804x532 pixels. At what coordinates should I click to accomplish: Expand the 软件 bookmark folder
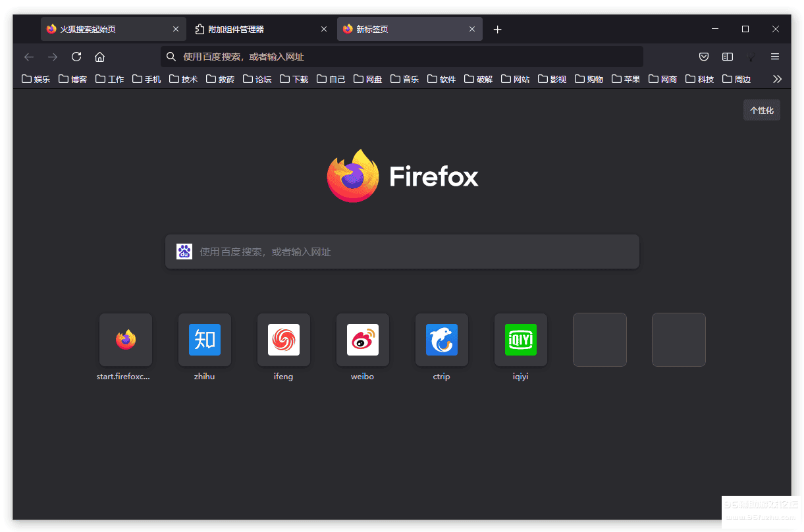[441, 79]
